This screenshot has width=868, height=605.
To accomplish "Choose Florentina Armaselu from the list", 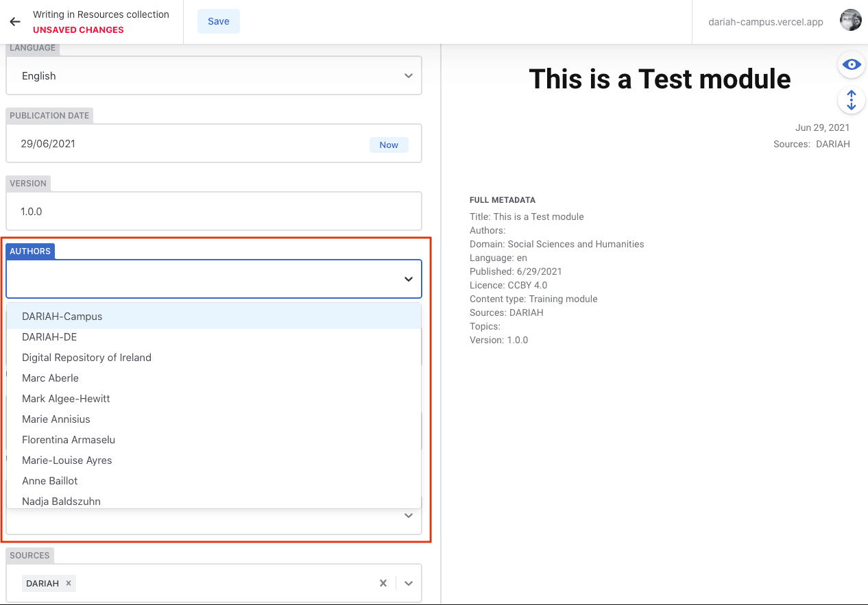I will click(69, 440).
